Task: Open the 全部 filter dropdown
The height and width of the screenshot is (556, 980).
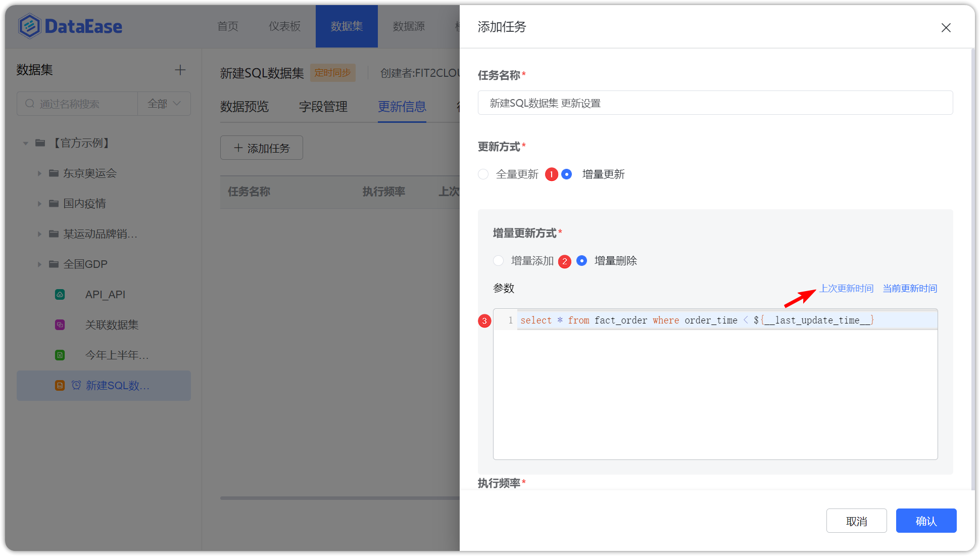Action: [164, 104]
